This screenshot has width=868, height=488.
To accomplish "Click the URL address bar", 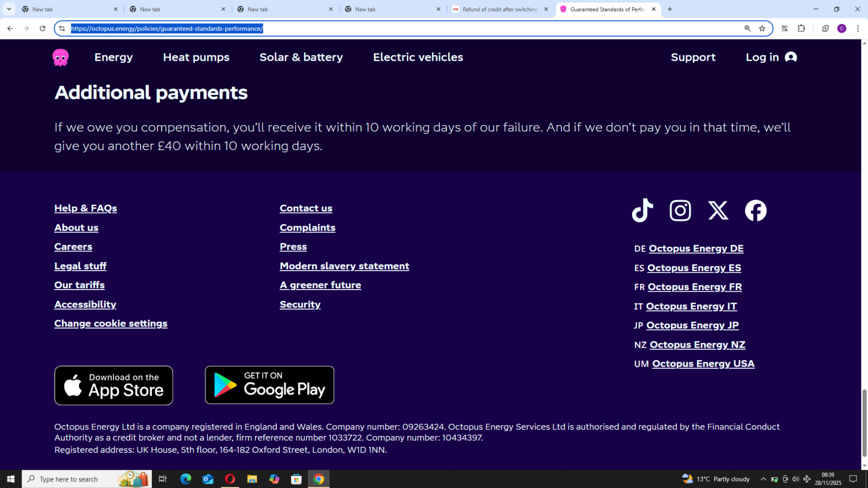I will [x=401, y=29].
